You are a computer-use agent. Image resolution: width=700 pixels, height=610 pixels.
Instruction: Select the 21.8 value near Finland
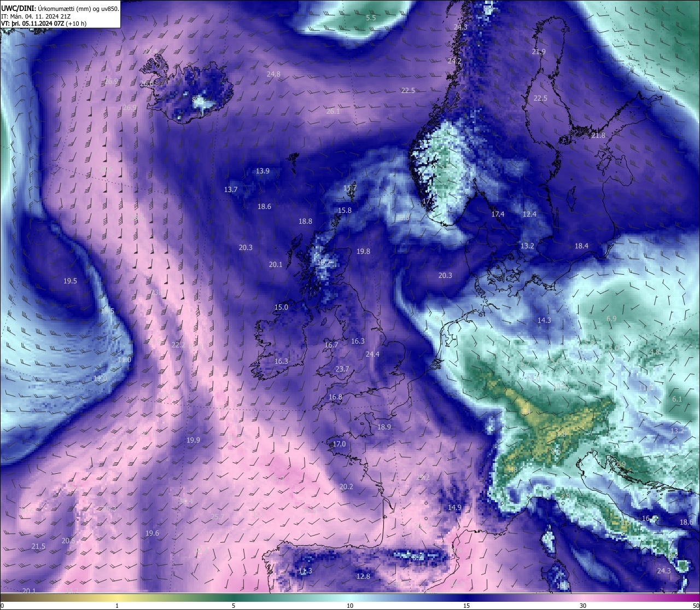click(x=598, y=136)
